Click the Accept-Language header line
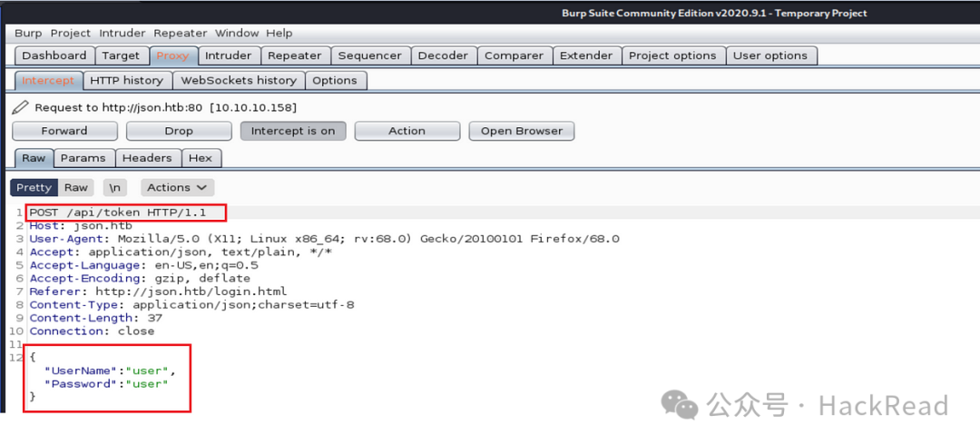This screenshot has height=445, width=980. coord(143,265)
